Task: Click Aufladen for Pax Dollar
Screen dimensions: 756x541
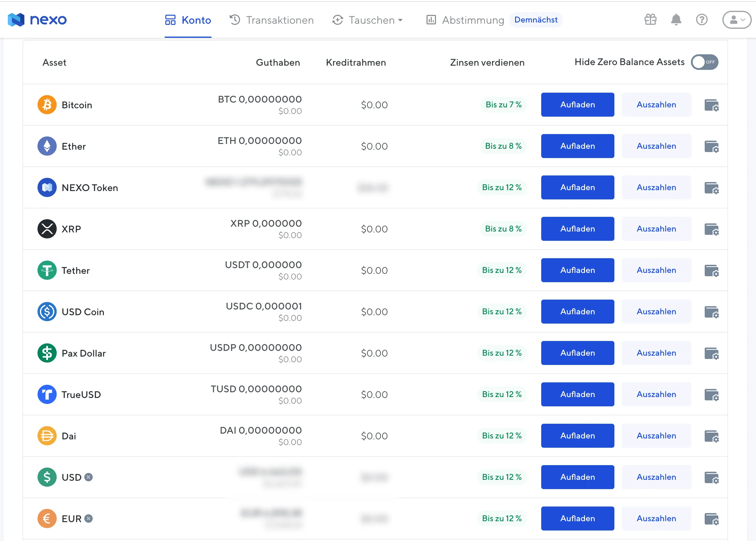Action: (x=577, y=353)
